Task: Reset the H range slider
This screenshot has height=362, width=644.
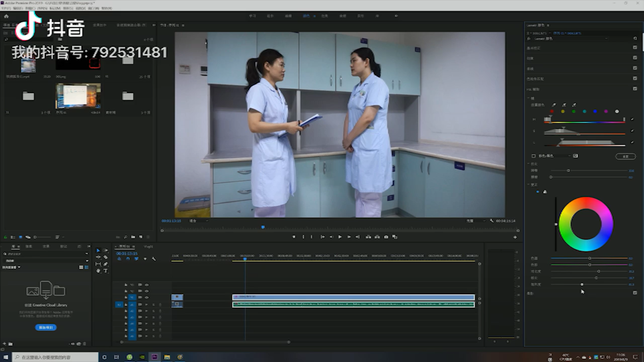Action: pyautogui.click(x=632, y=120)
